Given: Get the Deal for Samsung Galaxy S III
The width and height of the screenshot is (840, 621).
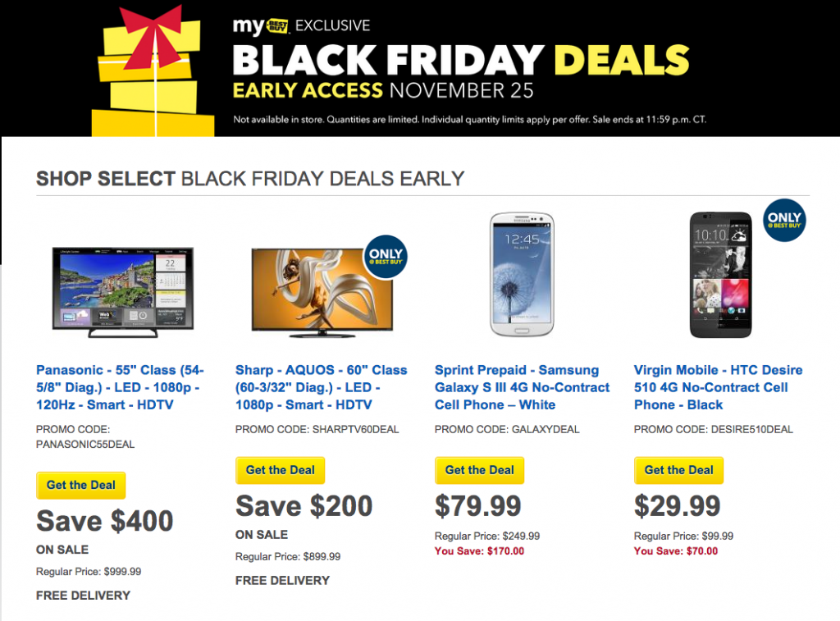Looking at the screenshot, I should pyautogui.click(x=479, y=470).
